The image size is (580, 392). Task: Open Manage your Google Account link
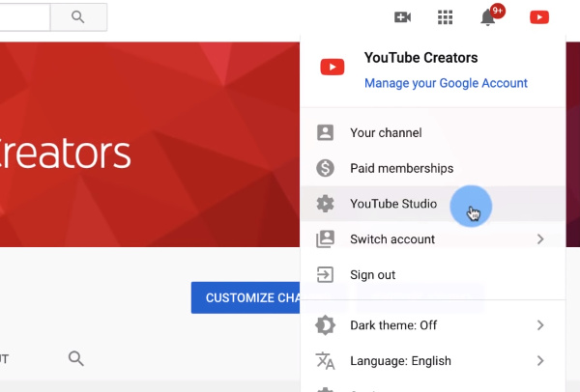coord(446,83)
